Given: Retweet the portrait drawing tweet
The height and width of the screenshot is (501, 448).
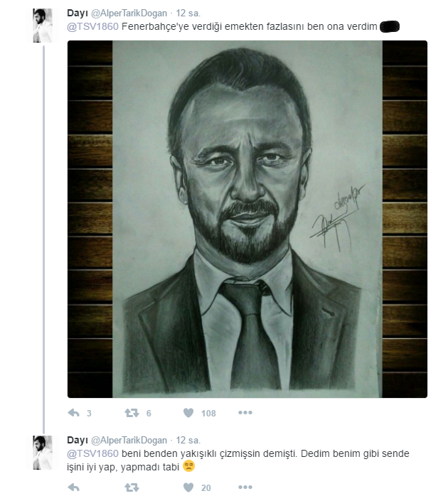Looking at the screenshot, I should (x=132, y=413).
